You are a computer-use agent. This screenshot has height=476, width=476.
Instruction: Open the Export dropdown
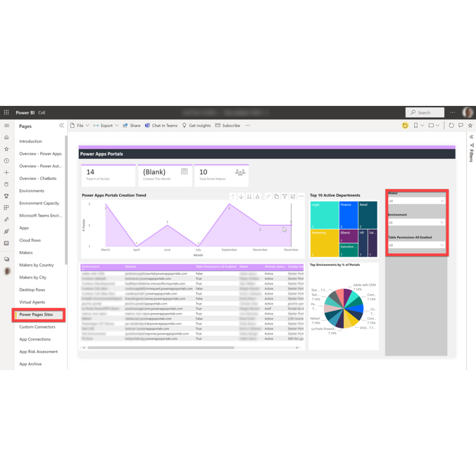pos(106,126)
